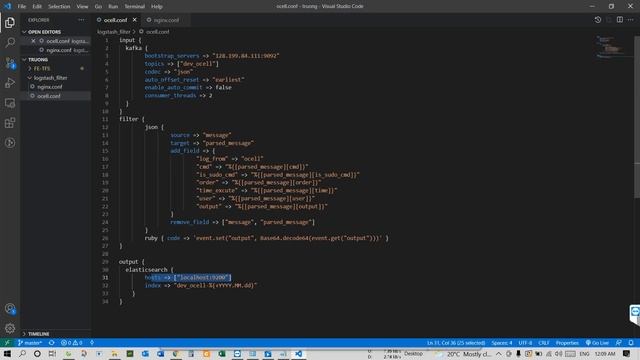Click the code minimap preview
Screen dimensions: 640x360
(611, 47)
